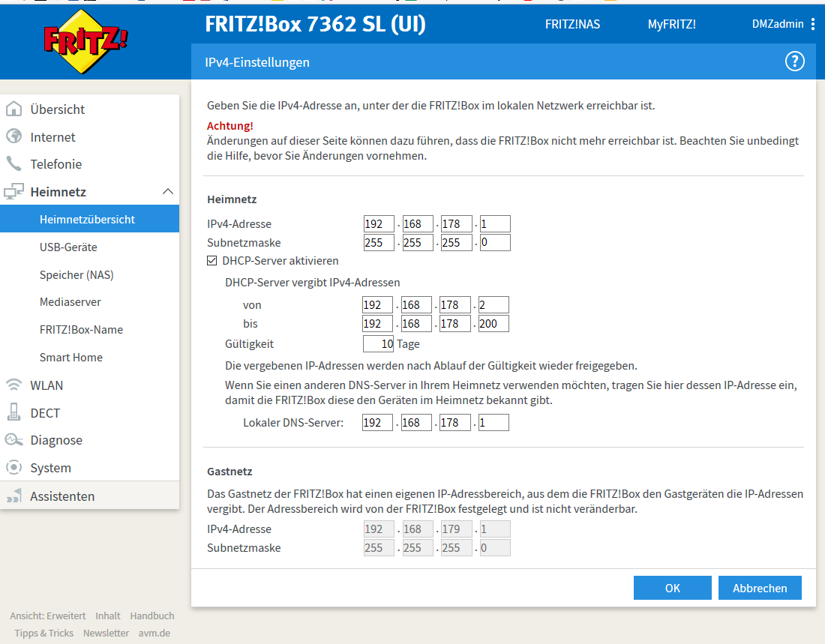The image size is (825, 644).
Task: Open the Inhalt footer link
Action: point(108,616)
